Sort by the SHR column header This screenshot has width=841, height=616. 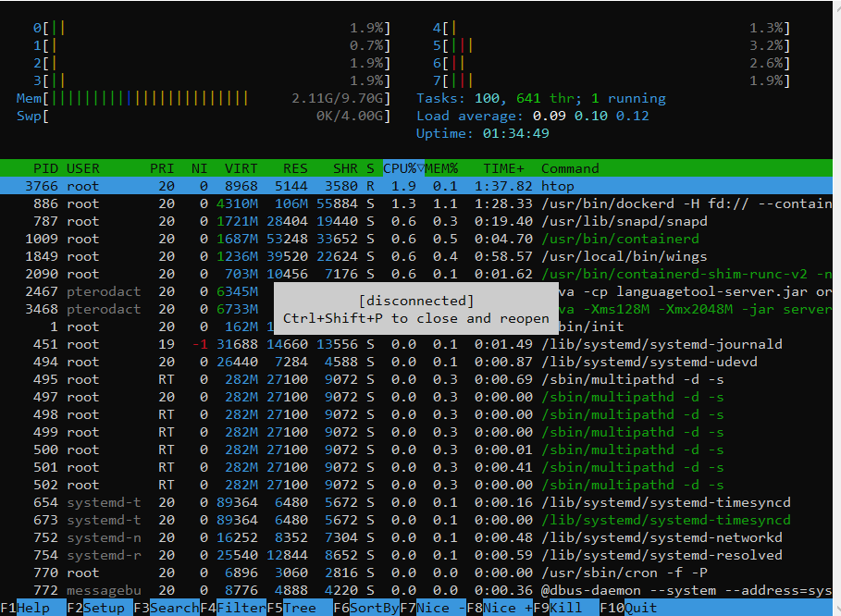click(345, 168)
